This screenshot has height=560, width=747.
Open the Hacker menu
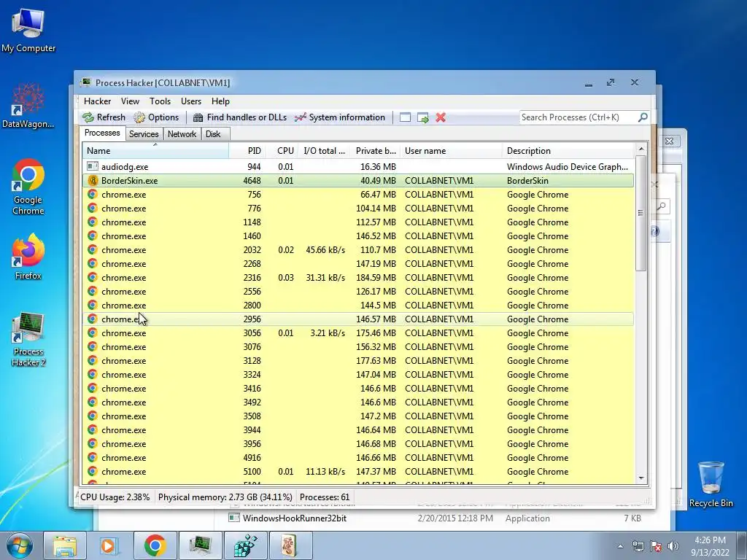pyautogui.click(x=97, y=101)
